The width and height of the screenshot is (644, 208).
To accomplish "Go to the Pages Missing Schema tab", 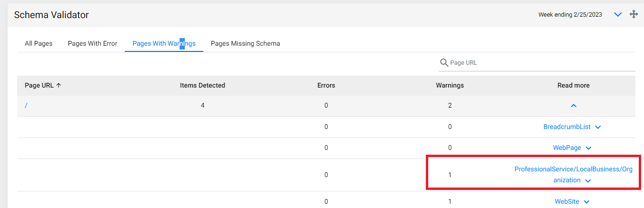I will coord(245,43).
